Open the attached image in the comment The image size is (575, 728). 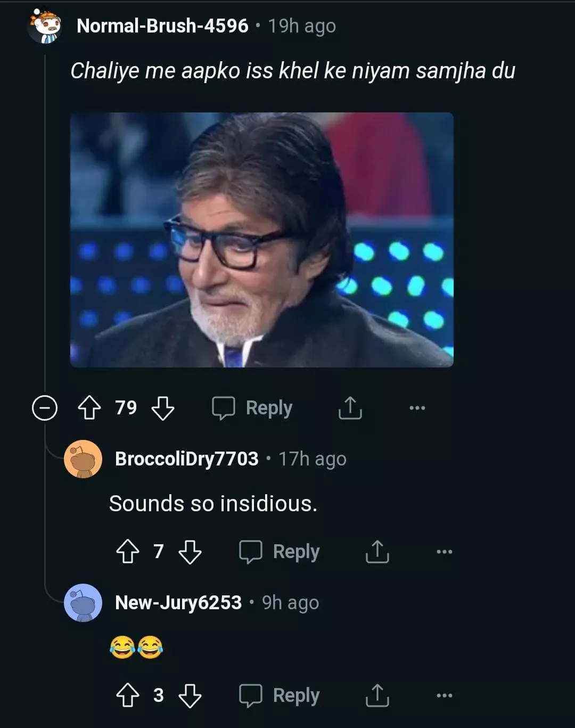coord(261,240)
